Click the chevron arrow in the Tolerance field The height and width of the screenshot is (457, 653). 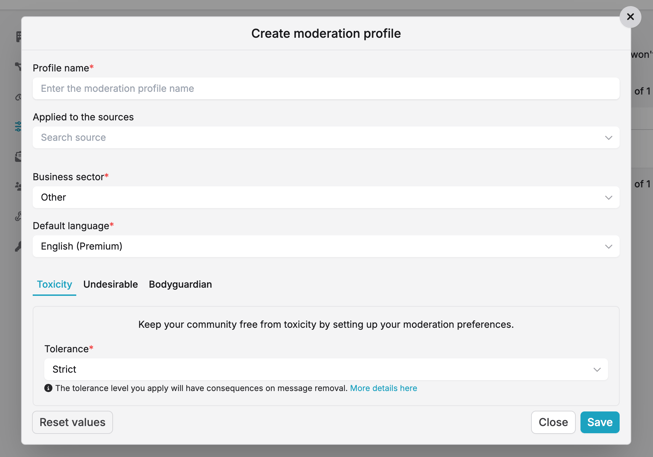(597, 370)
